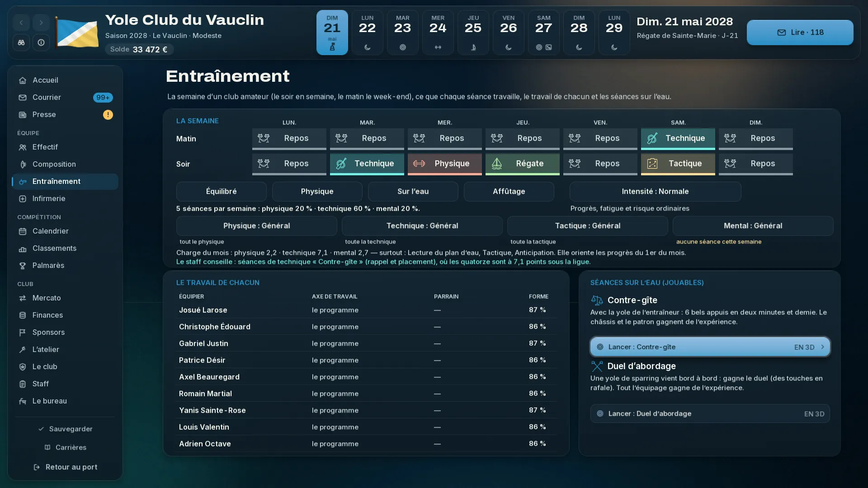
Task: Select the Affûtage training preset
Action: click(x=509, y=192)
